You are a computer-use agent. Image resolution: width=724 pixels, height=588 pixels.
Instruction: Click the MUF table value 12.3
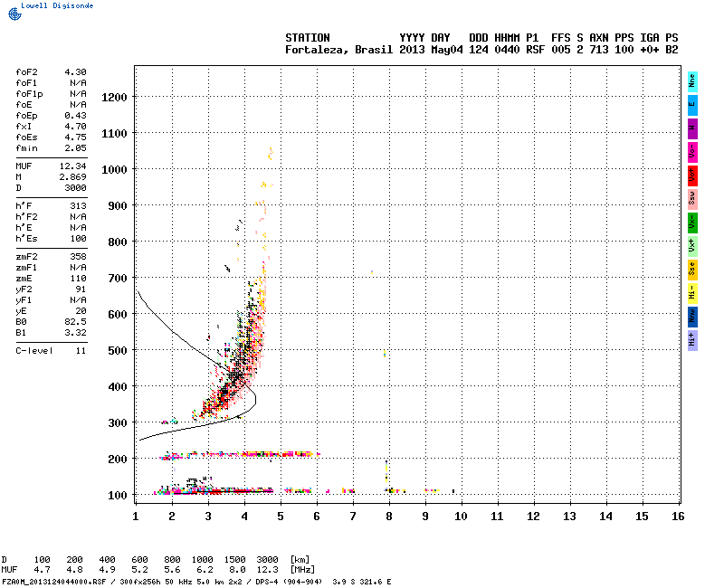[x=267, y=570]
